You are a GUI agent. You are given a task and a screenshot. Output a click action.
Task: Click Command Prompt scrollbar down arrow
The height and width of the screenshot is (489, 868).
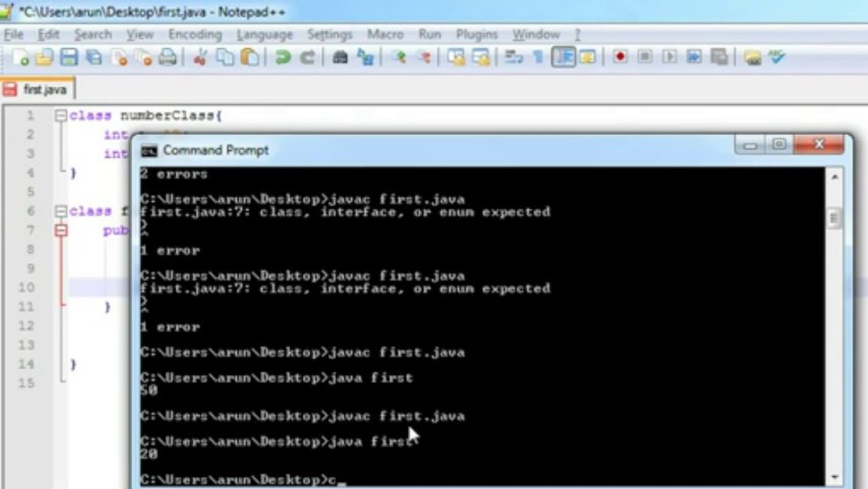pyautogui.click(x=833, y=477)
